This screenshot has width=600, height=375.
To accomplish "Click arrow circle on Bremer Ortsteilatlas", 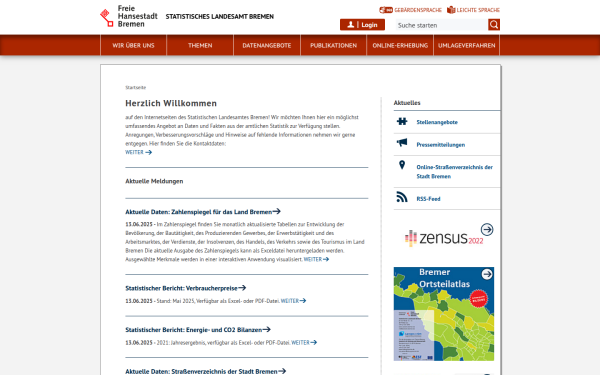I will tap(487, 274).
